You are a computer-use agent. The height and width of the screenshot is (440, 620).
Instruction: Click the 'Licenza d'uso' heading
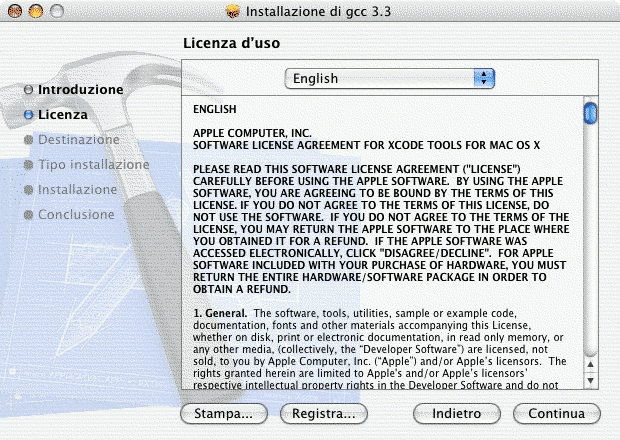tap(232, 43)
